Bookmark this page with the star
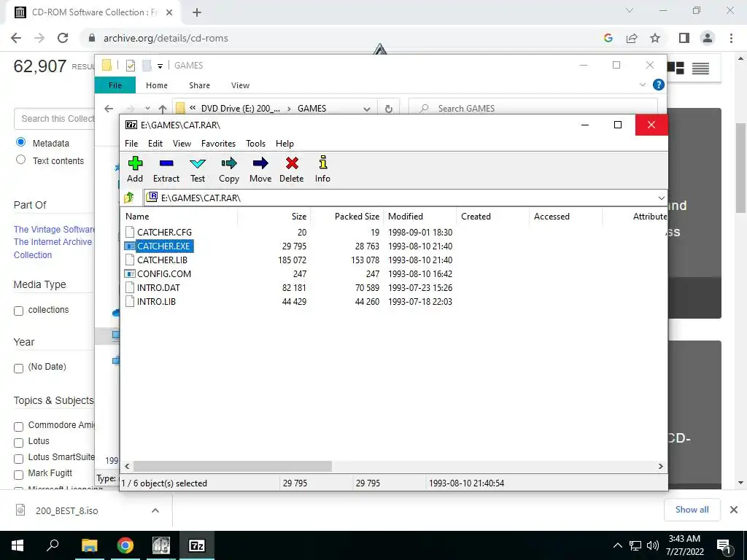 point(655,38)
